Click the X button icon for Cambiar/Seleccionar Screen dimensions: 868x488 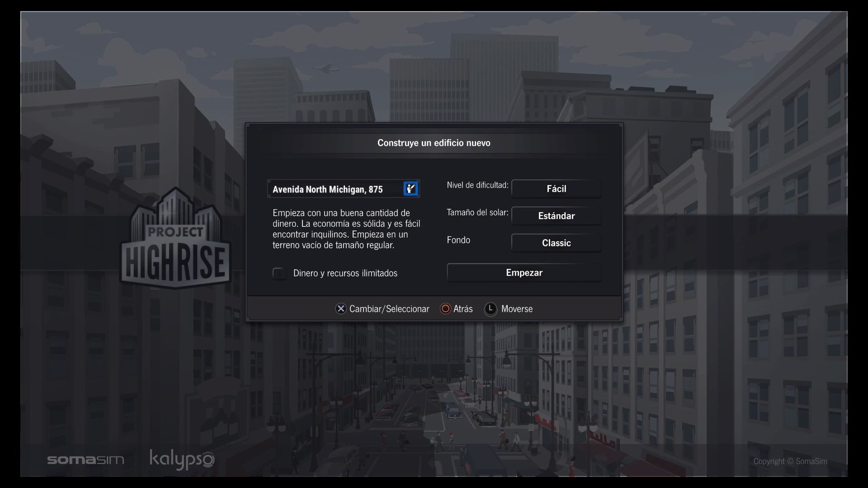[341, 309]
